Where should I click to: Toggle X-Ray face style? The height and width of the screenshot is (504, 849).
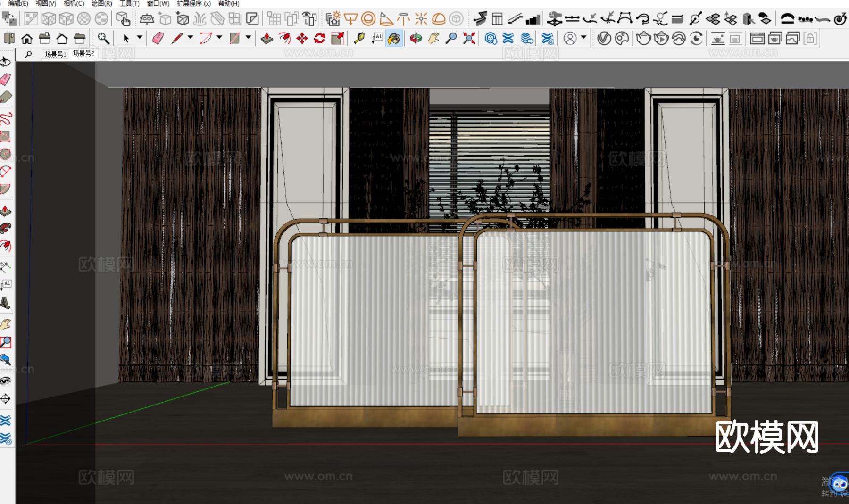click(31, 19)
